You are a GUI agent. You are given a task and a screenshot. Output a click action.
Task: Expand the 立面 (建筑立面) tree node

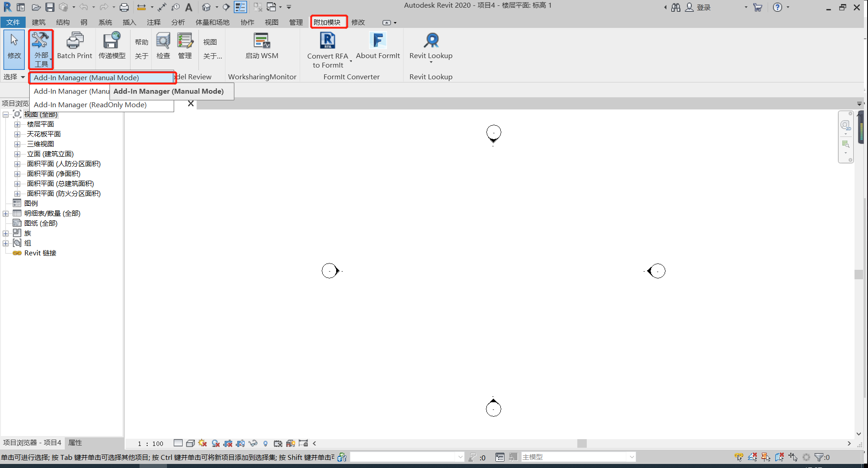(x=17, y=154)
